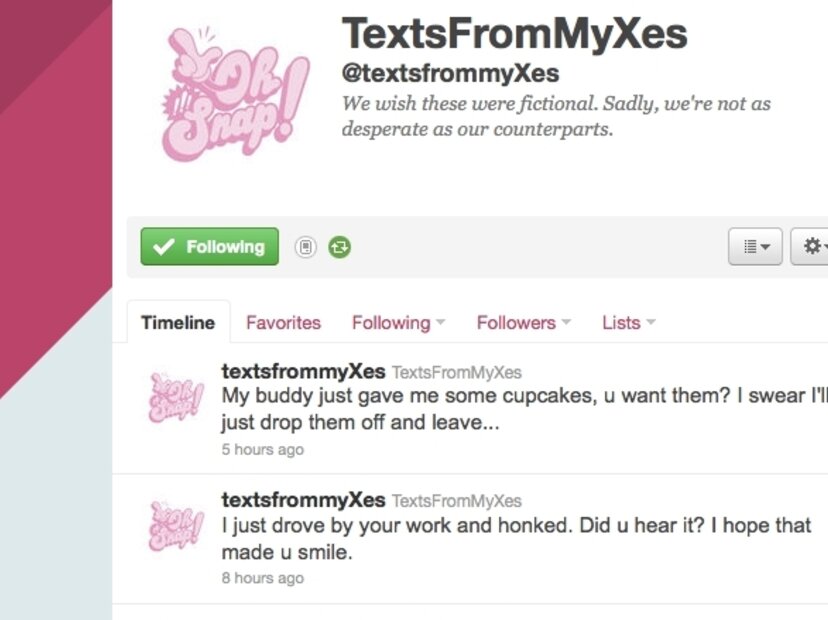This screenshot has height=620, width=828.
Task: Toggle mobile notifications phone icon
Action: click(x=306, y=247)
